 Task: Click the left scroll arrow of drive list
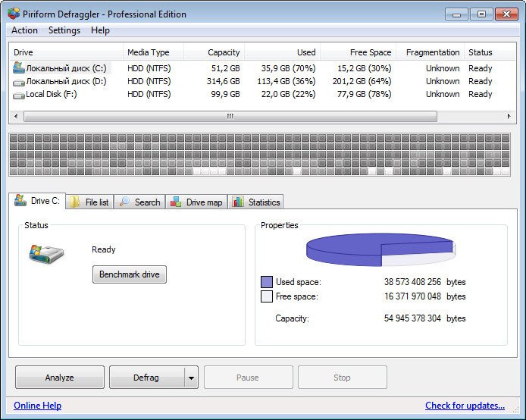tap(16, 117)
